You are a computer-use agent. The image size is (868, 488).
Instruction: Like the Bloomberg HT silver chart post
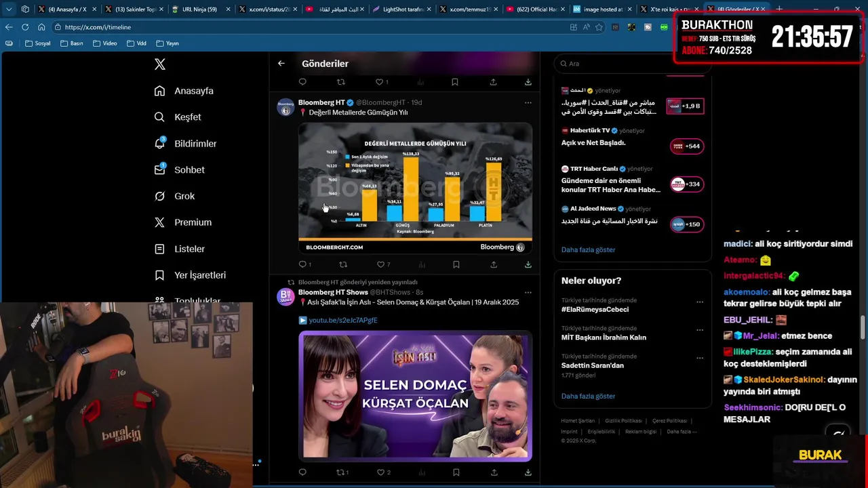click(383, 264)
